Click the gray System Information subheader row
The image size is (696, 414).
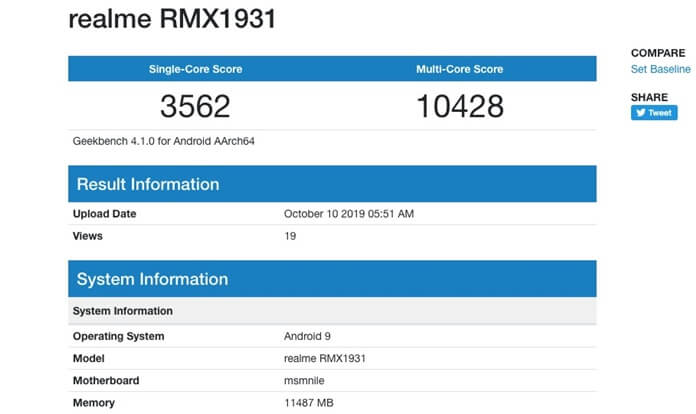(x=332, y=311)
